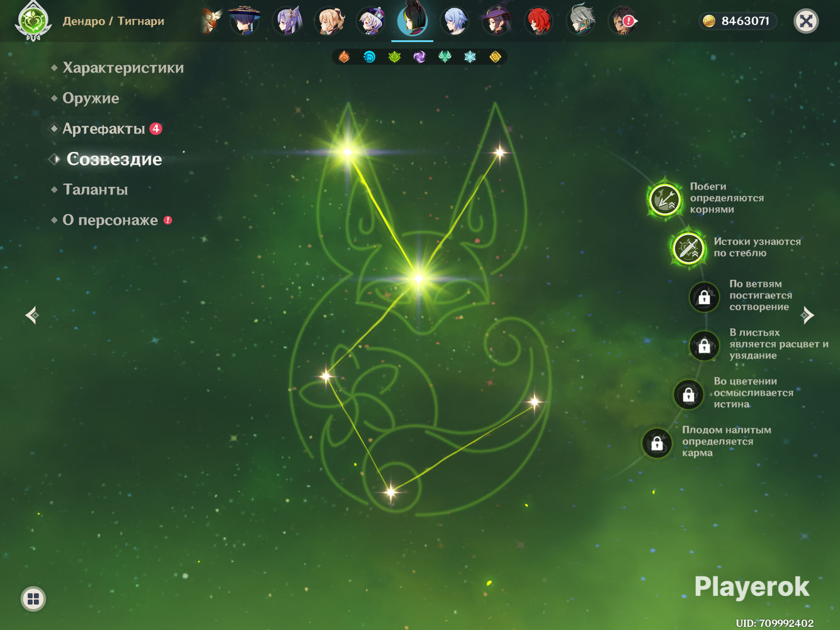
Task: Go to the previous character with the left arrow
Action: [32, 315]
